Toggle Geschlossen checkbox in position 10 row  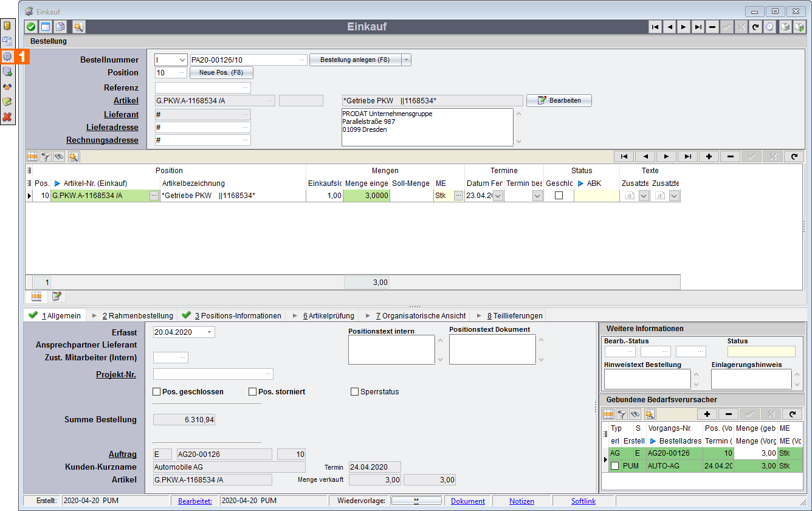click(559, 196)
